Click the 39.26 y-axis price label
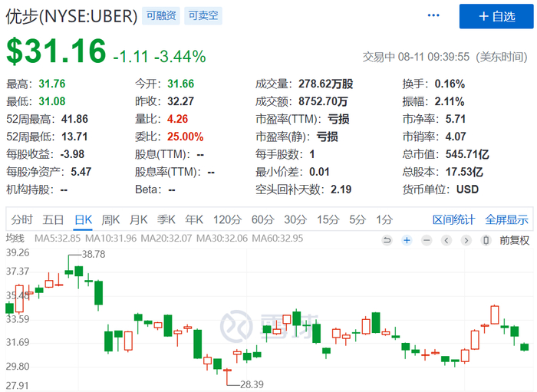 tap(18, 253)
